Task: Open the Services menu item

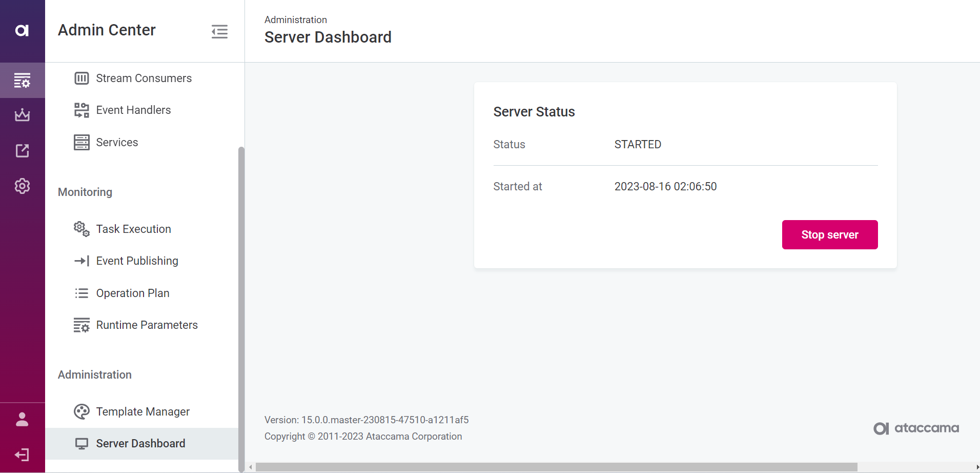Action: click(x=117, y=142)
